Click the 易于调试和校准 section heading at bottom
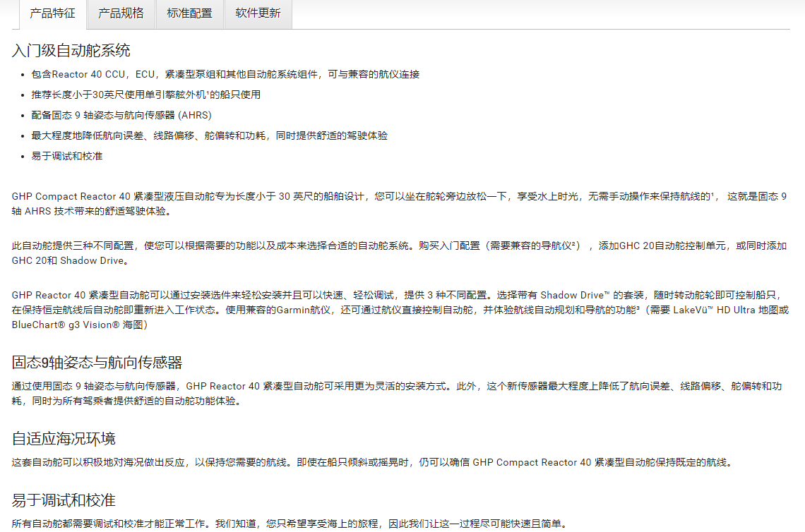 [64, 500]
